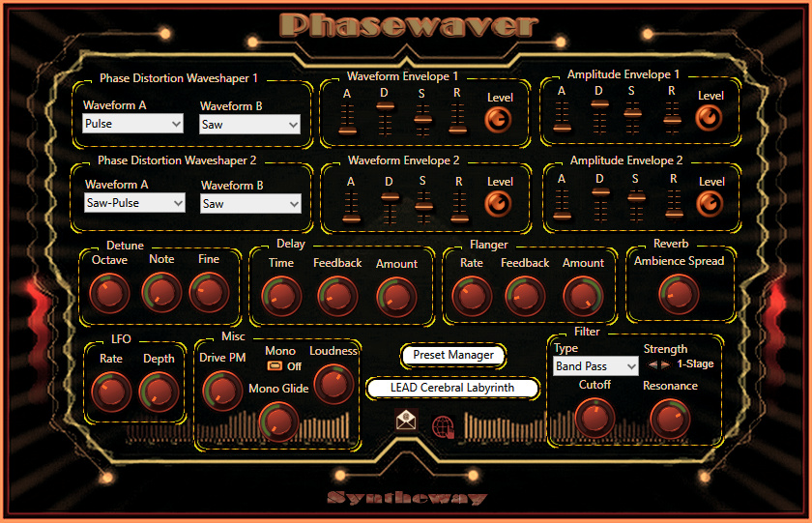Click the Drive PM knob
The image size is (812, 523).
click(222, 391)
